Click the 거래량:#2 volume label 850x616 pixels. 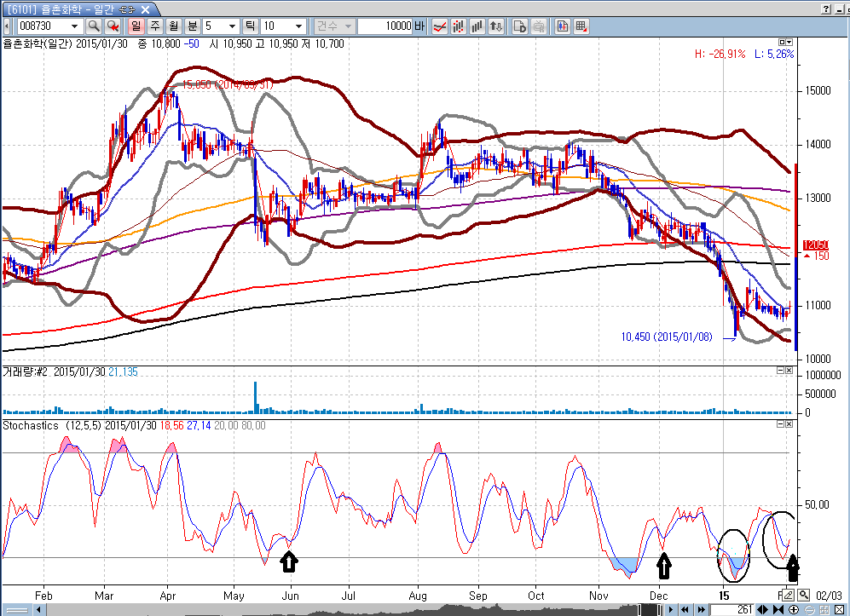coord(25,372)
